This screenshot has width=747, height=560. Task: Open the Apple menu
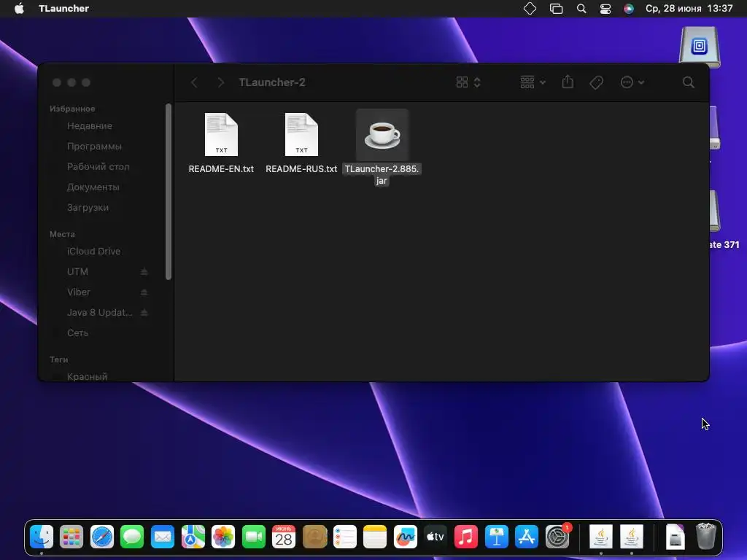click(19, 9)
